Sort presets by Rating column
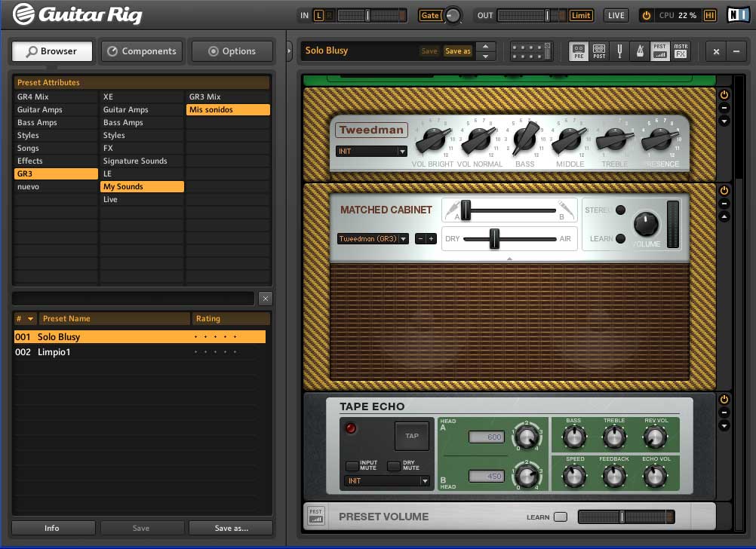 [230, 318]
